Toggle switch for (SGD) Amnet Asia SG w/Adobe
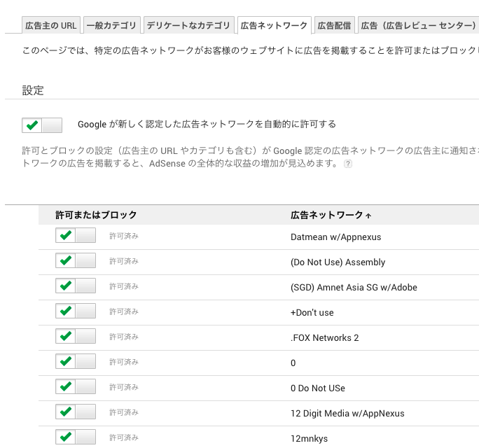 tap(76, 286)
